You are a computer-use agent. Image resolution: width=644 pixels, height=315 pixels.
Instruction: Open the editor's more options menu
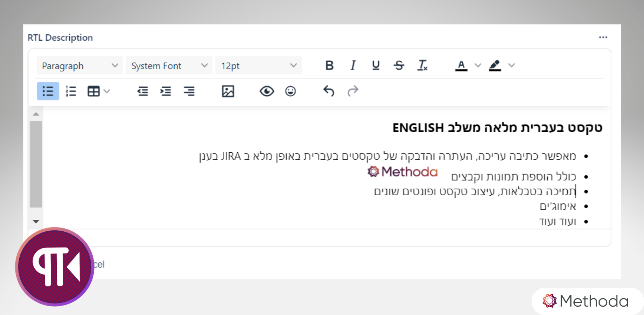pos(603,37)
